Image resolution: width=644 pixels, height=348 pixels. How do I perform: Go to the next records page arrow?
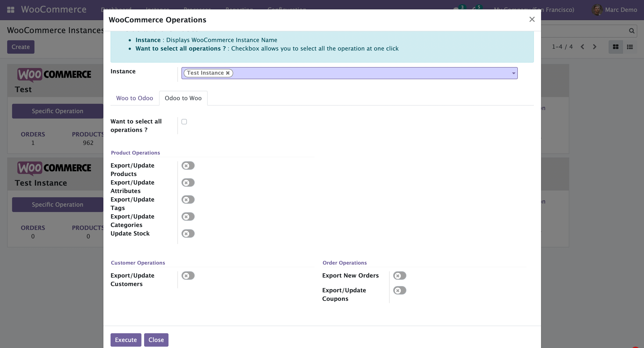click(595, 47)
